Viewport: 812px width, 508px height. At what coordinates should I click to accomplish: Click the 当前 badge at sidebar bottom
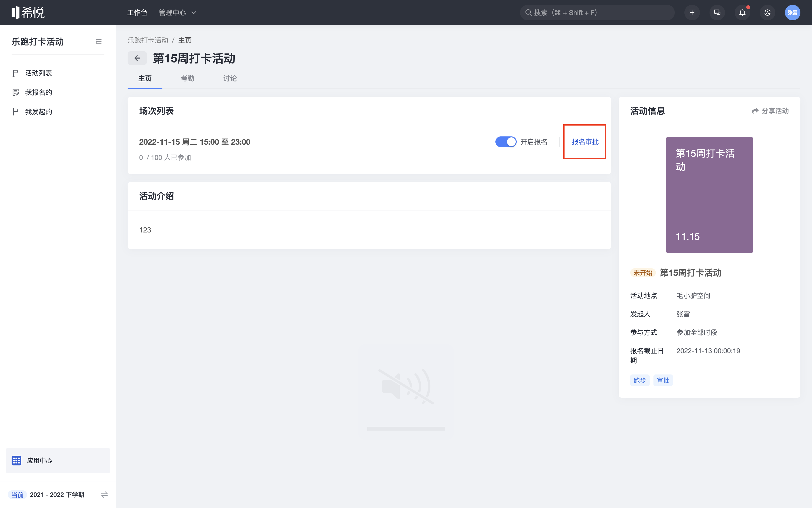pyautogui.click(x=17, y=494)
